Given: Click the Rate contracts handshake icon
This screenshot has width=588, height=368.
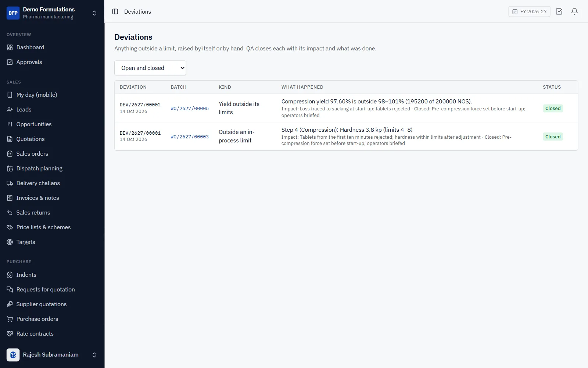Looking at the screenshot, I should click(x=10, y=334).
